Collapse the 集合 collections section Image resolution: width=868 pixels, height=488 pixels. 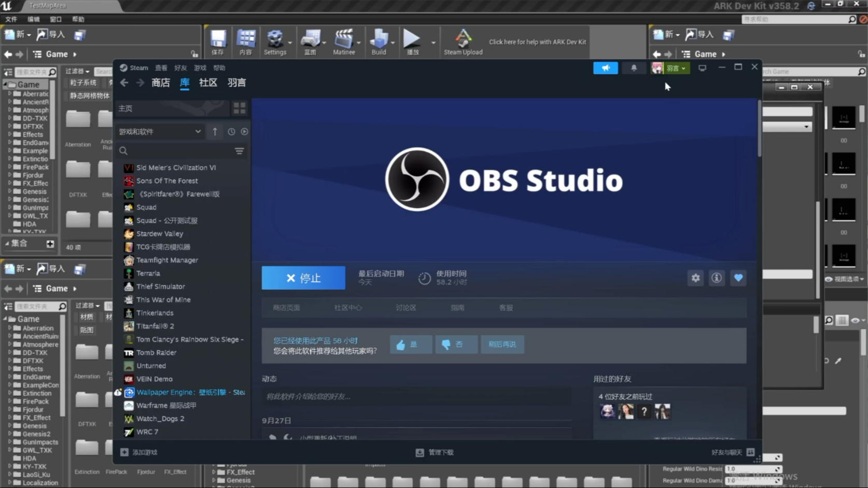[7, 243]
